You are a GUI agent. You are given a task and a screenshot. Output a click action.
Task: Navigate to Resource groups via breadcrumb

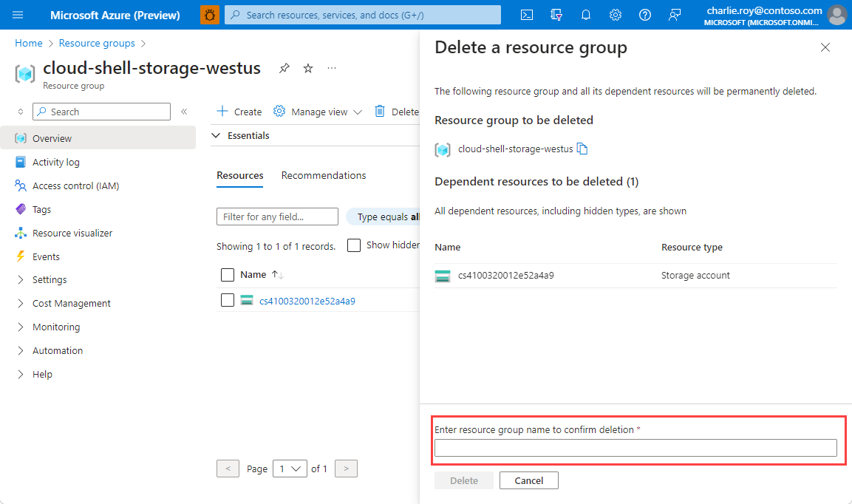pyautogui.click(x=96, y=43)
